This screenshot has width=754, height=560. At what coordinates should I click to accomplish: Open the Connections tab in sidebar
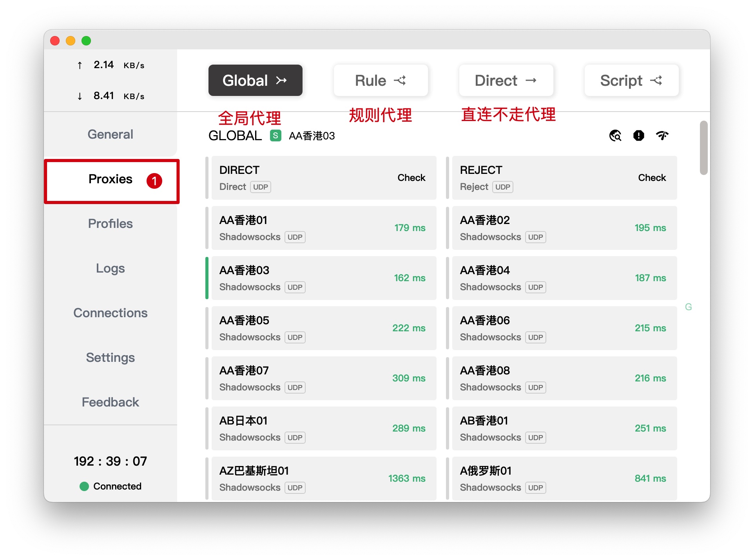pyautogui.click(x=111, y=313)
